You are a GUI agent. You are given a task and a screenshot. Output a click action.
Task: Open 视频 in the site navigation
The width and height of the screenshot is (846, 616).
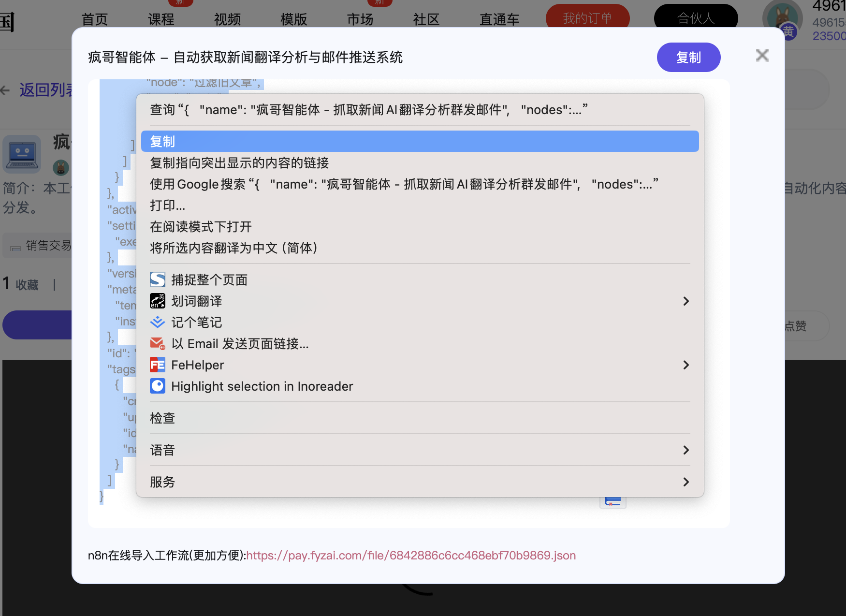[227, 19]
